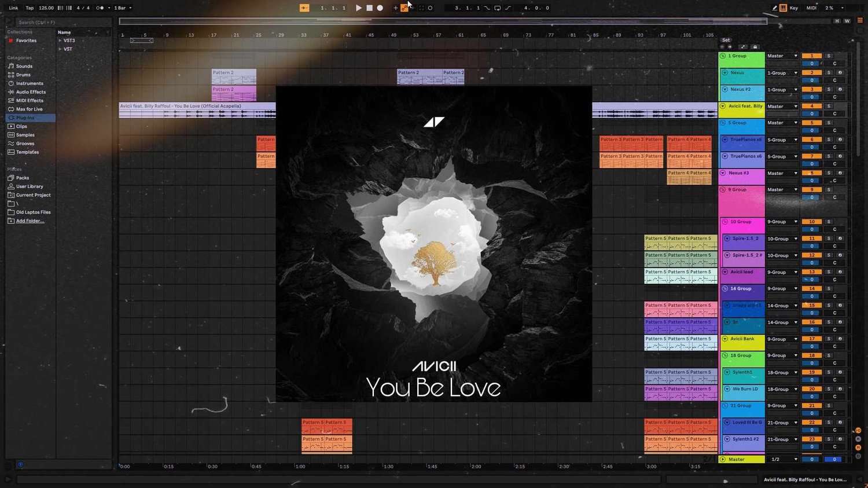The image size is (868, 488).
Task: Select the Samples category icon
Action: coord(10,135)
